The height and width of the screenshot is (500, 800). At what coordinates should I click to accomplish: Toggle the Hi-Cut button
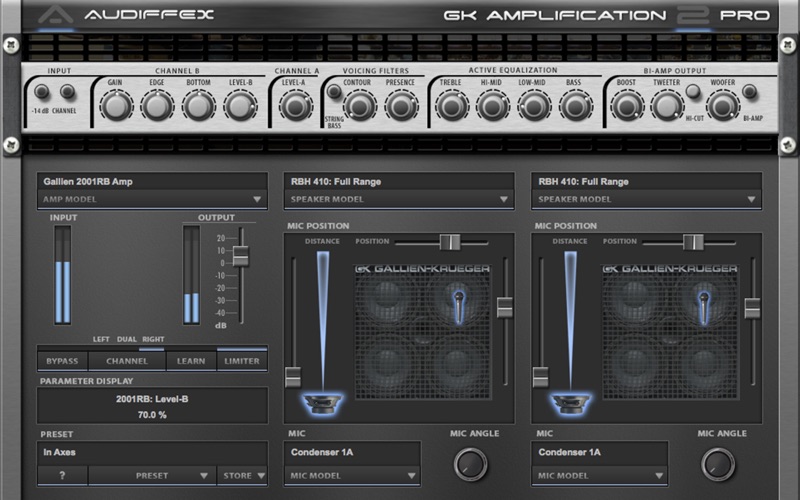693,92
